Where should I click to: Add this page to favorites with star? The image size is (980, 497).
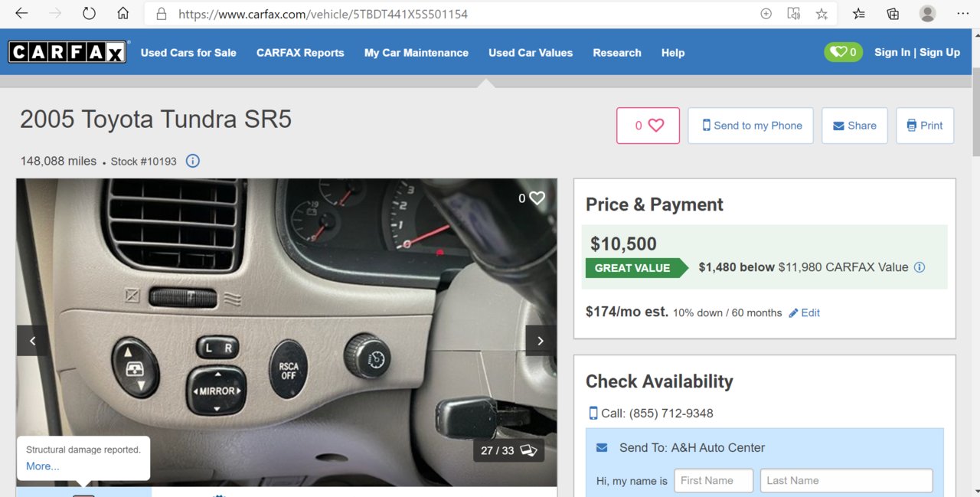(x=822, y=14)
